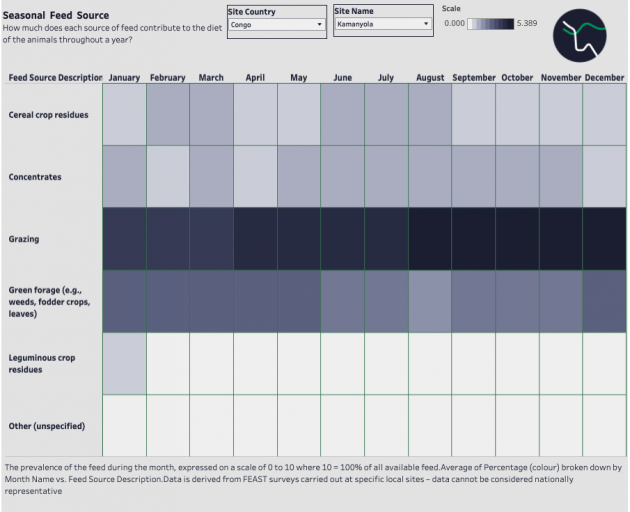Screen dimensions: 630x512
Task: Click the Grazing row label
Action: [24, 240]
